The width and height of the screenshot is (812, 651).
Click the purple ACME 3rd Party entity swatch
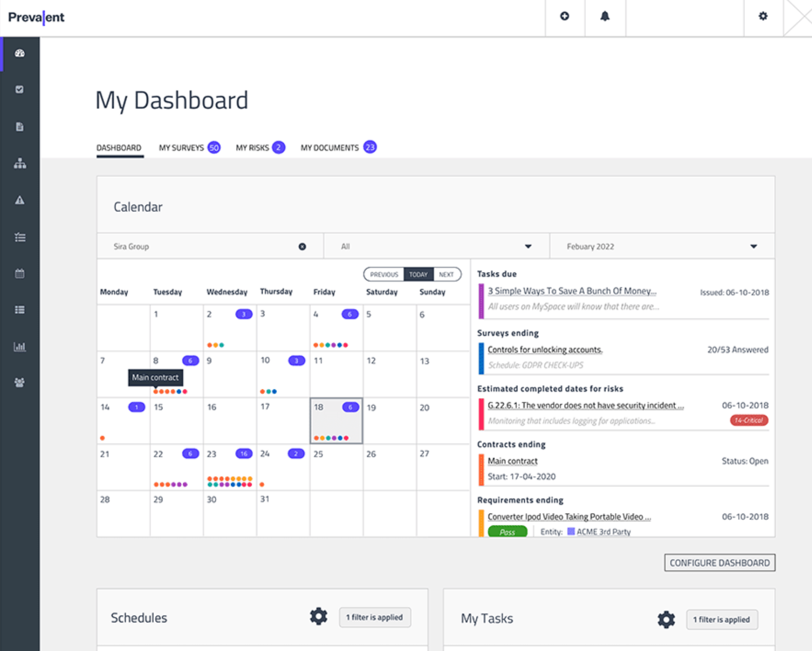571,531
